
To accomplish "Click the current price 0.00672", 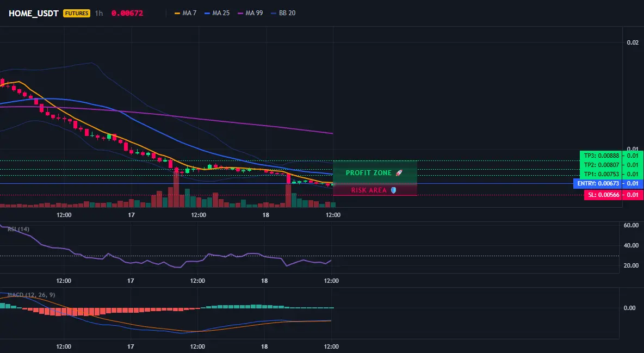I will coord(127,13).
